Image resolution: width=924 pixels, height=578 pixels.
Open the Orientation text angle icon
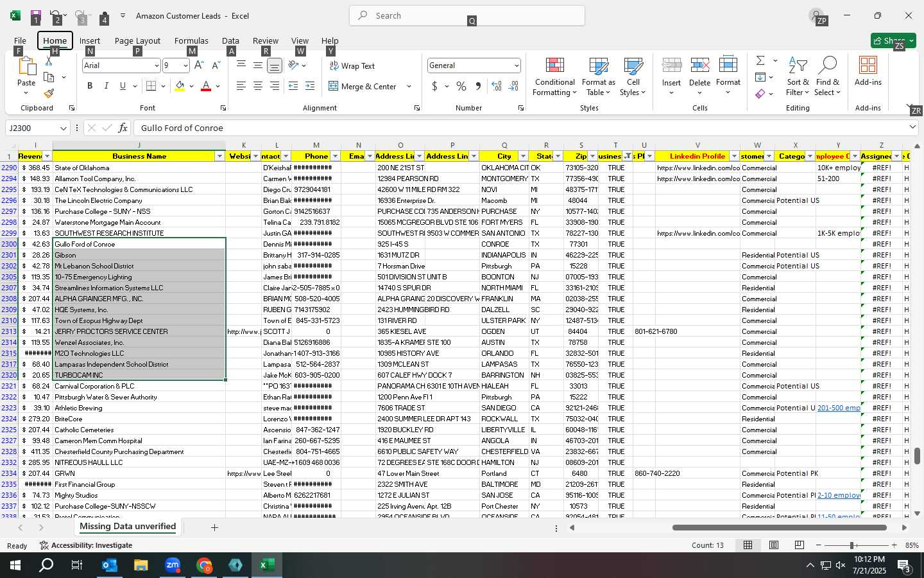293,65
